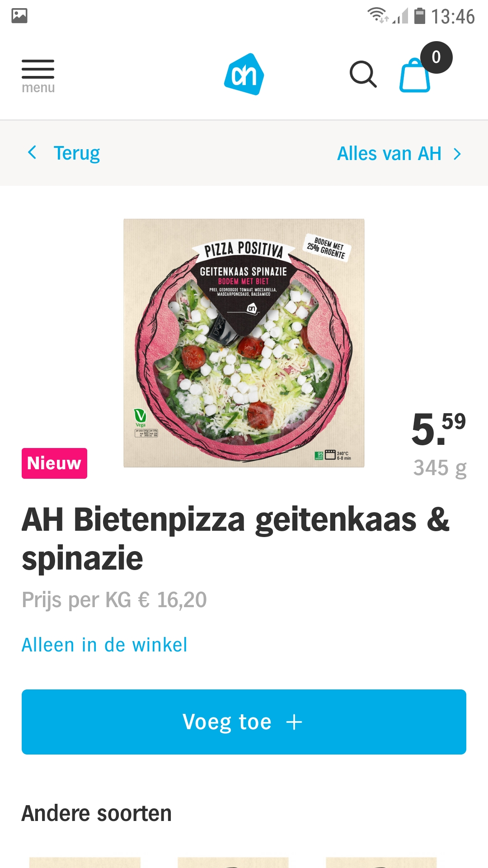Tap the battery icon in status bar

(x=420, y=16)
